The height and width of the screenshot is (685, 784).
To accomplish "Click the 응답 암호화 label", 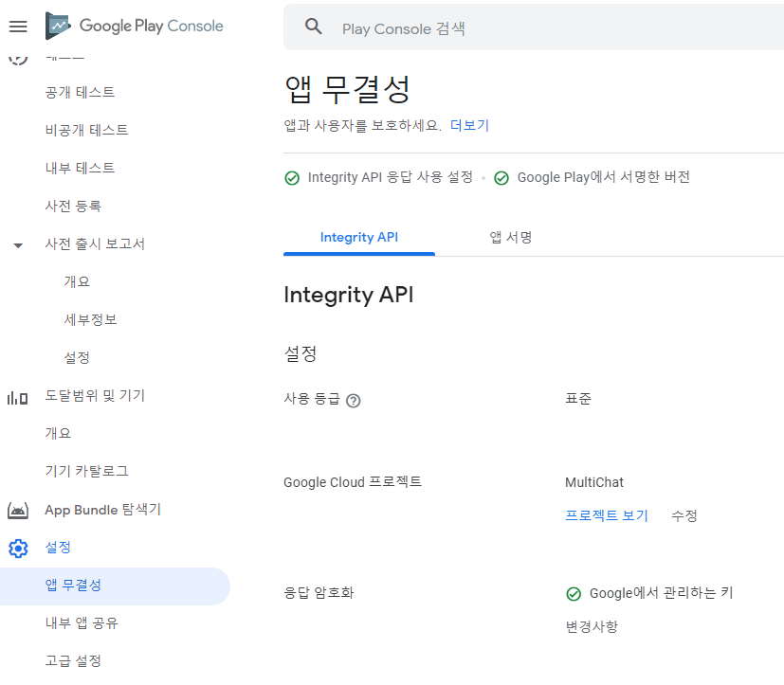I will click(319, 593).
